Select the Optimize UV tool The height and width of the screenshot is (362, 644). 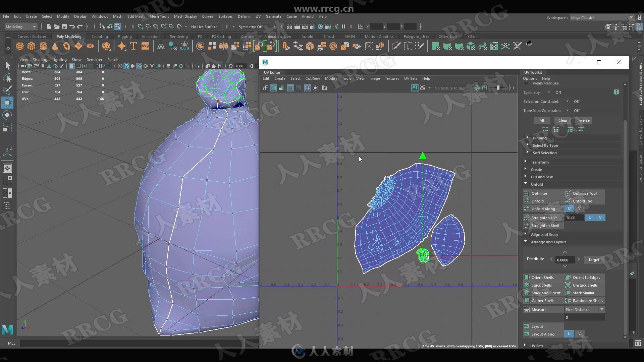(x=584, y=193)
